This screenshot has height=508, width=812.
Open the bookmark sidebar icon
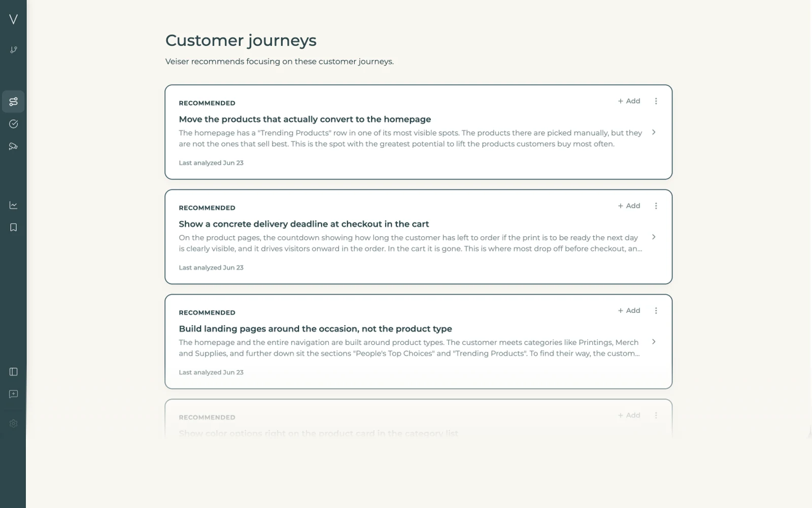[x=13, y=228]
